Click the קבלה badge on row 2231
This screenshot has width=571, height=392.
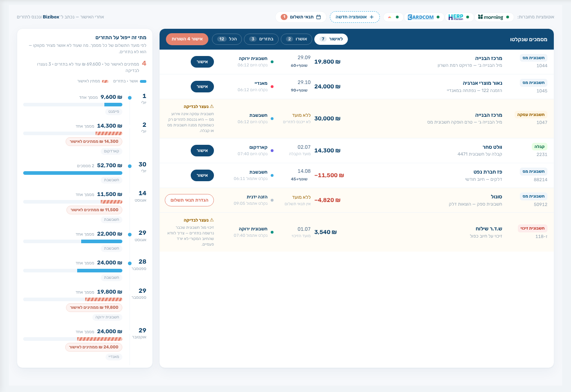click(539, 147)
